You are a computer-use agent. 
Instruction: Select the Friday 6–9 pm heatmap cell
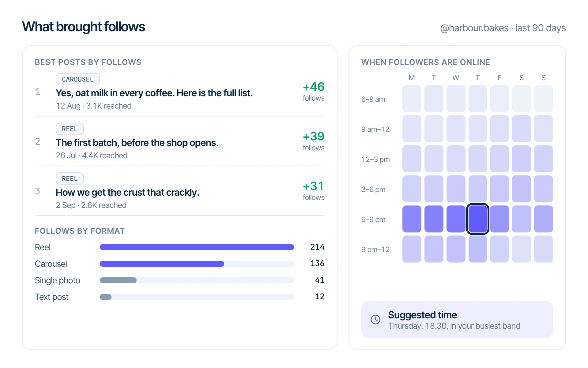tap(499, 219)
